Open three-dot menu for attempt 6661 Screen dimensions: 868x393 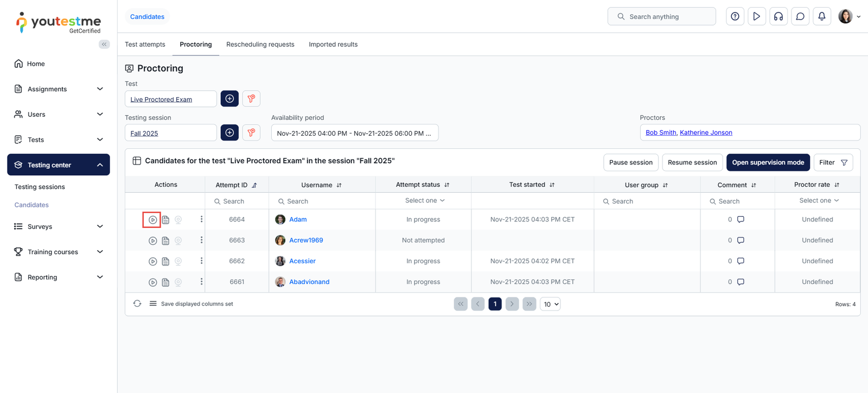tap(201, 282)
